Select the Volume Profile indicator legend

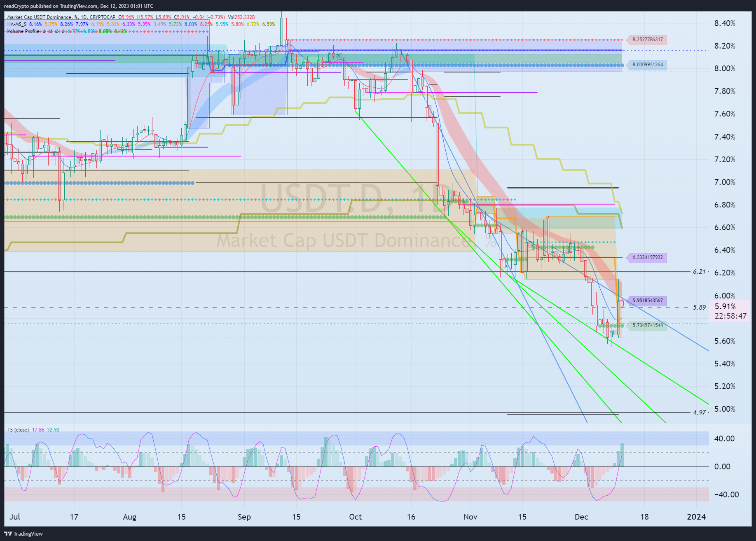23,31
